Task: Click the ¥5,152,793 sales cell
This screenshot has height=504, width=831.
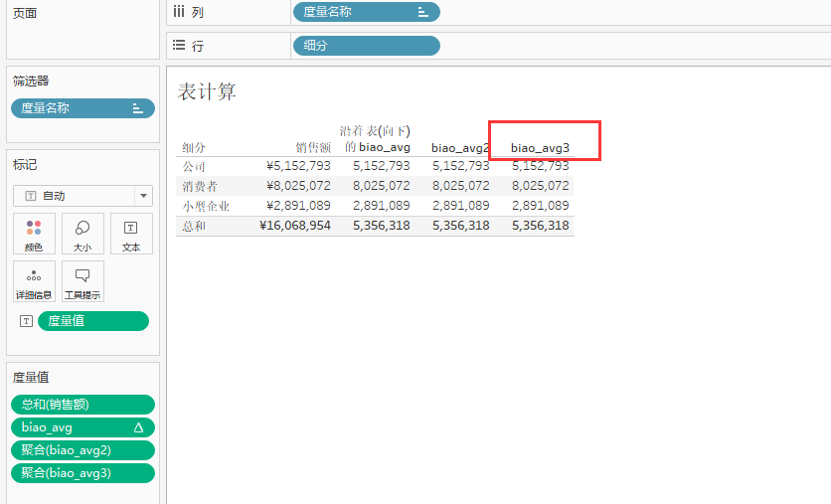Action: pyautogui.click(x=298, y=166)
